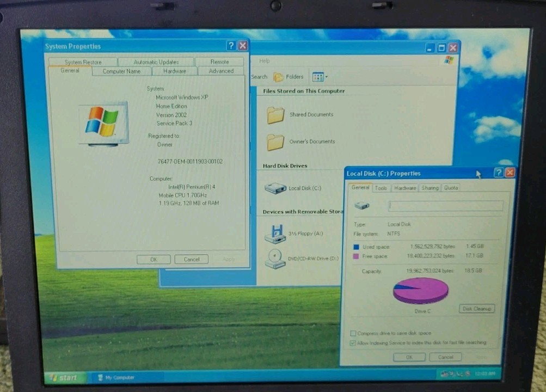Click the '18.5 GB' capacity value
Screen dimensions: 546x392
tap(473, 271)
